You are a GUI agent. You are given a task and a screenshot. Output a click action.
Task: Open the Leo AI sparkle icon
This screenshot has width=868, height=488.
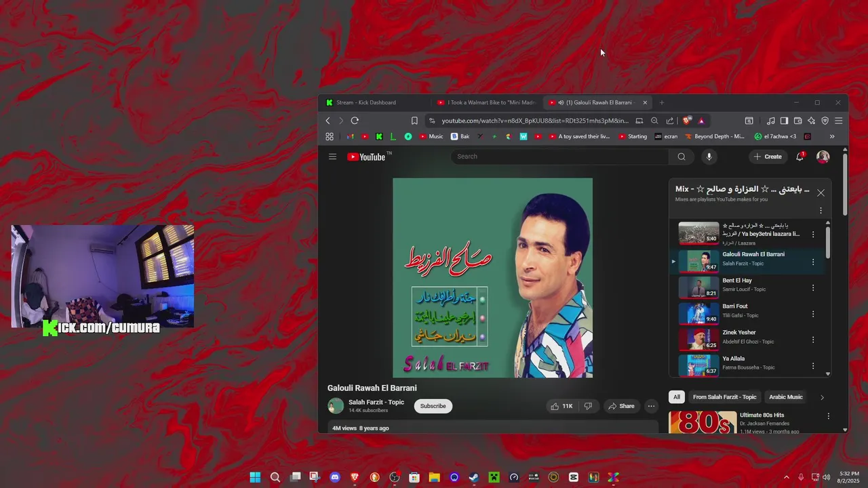point(811,121)
